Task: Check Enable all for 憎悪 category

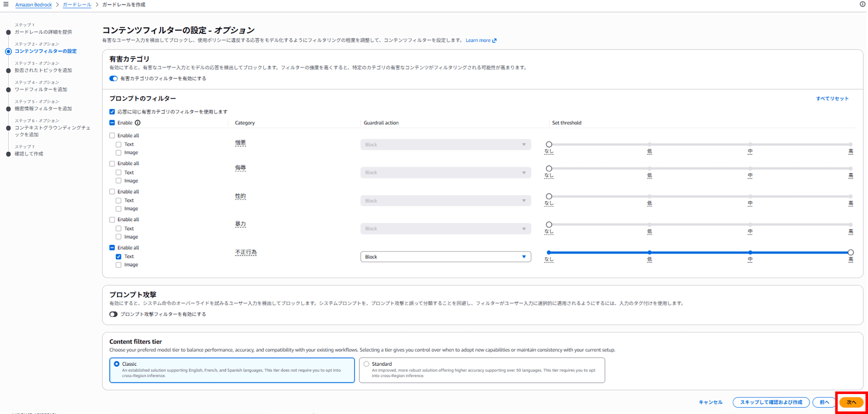Action: 112,136
